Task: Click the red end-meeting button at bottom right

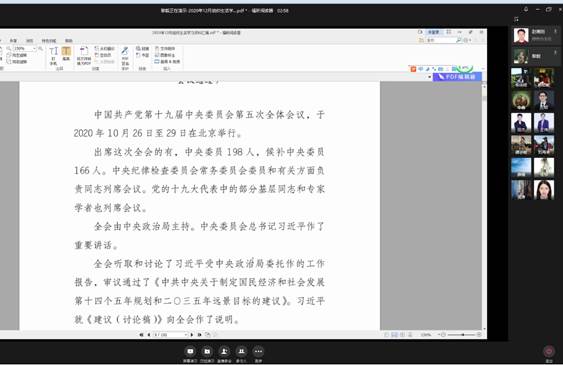Action: click(x=549, y=351)
